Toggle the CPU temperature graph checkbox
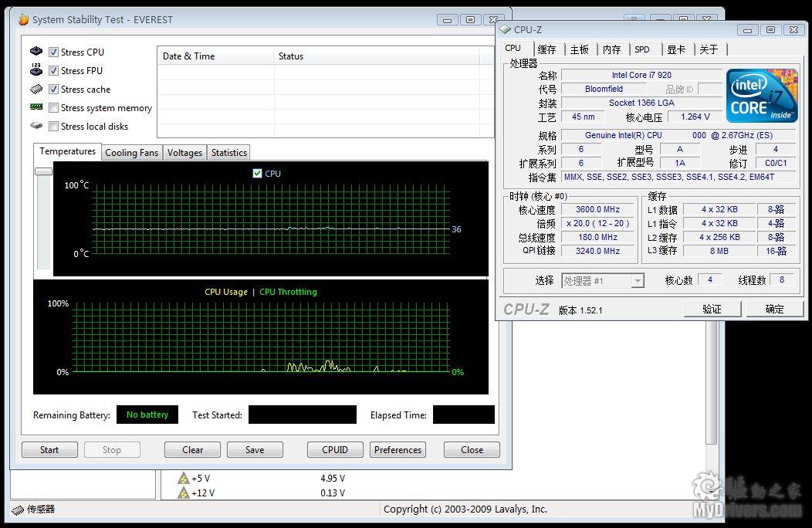This screenshot has height=528, width=812. (257, 173)
